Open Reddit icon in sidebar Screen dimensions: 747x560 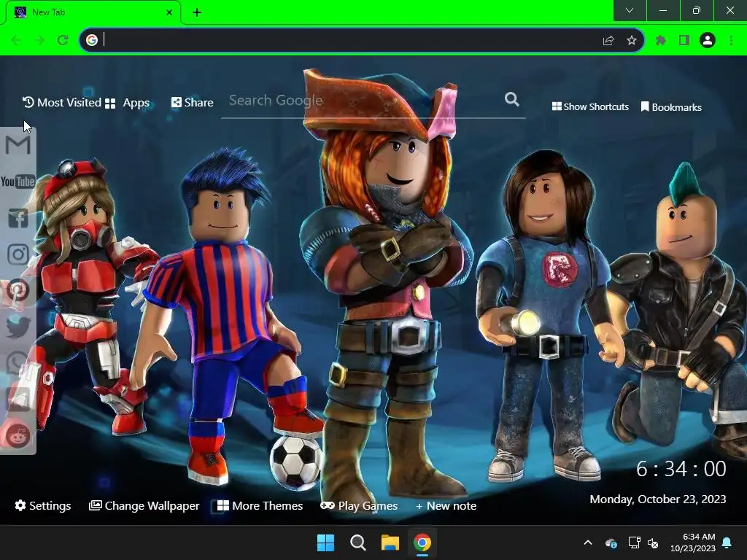(x=18, y=435)
